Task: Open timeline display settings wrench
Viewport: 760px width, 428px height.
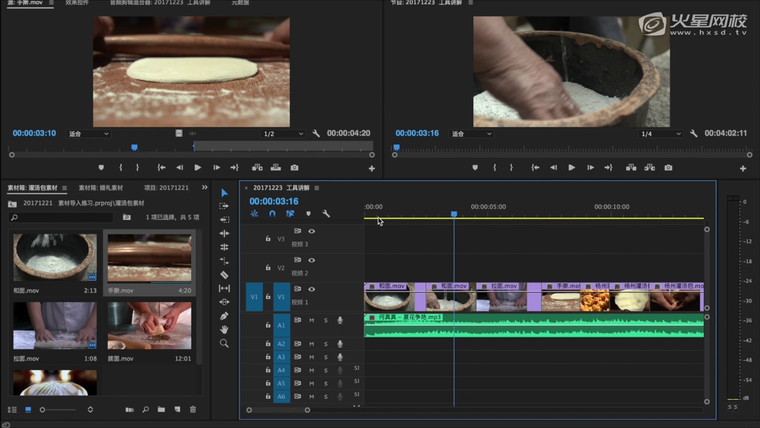Action: 326,214
